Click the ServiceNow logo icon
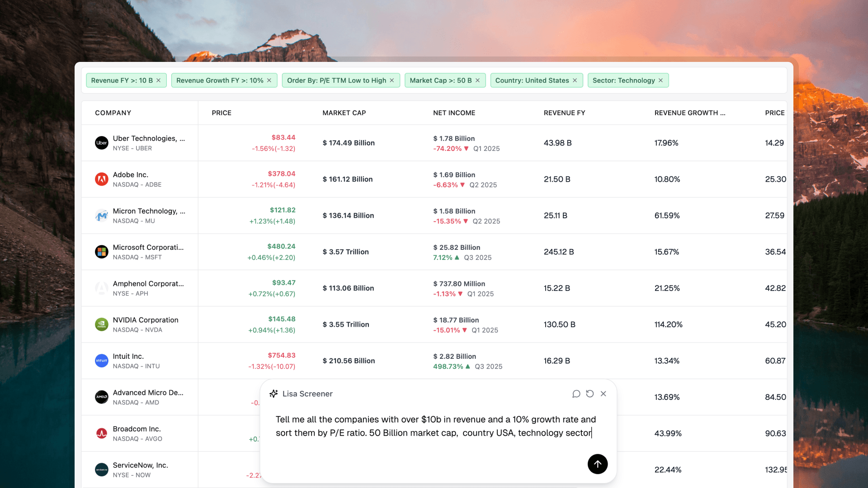The height and width of the screenshot is (488, 868). [102, 469]
